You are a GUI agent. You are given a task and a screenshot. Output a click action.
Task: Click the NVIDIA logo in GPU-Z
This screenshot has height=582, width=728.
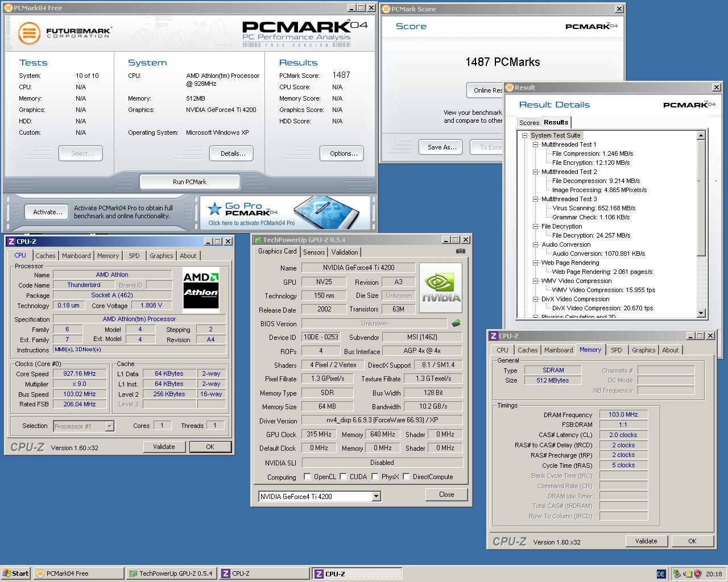[x=441, y=288]
